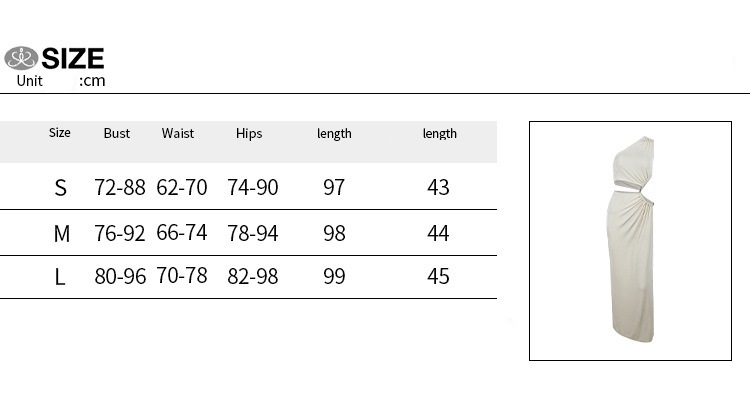
Task: Click waist measurement 66-74
Action: pos(182,233)
